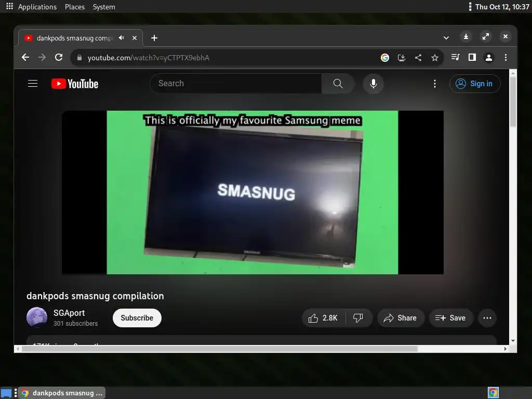
Task: Share this page from the address bar
Action: [x=418, y=58]
